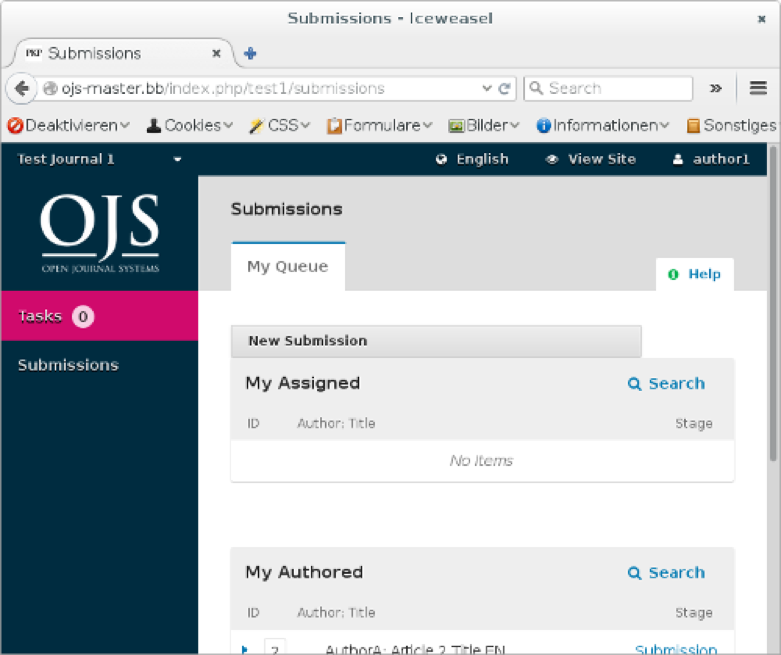Open Search in My Assigned section
781x655 pixels.
(667, 384)
